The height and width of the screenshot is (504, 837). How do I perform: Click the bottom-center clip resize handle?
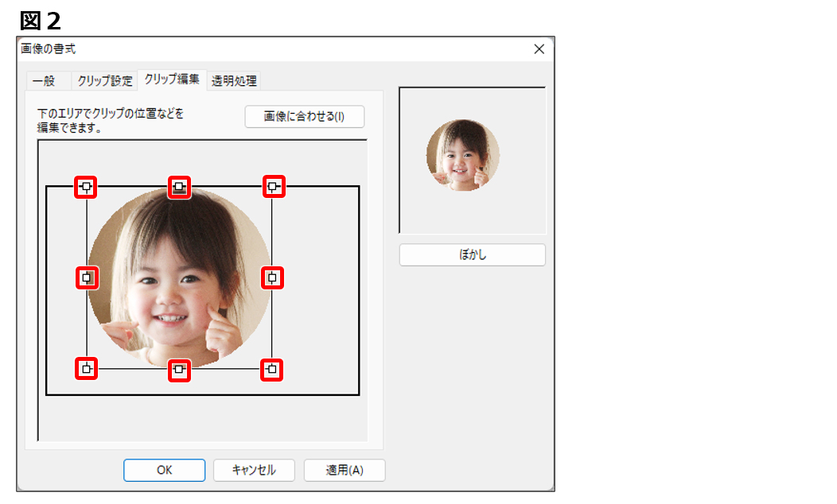pos(180,369)
